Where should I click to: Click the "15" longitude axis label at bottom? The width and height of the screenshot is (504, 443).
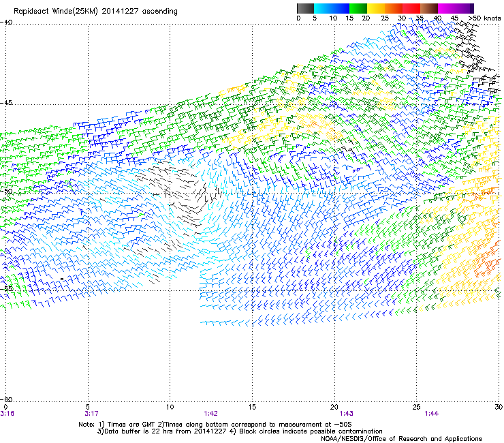click(x=252, y=407)
